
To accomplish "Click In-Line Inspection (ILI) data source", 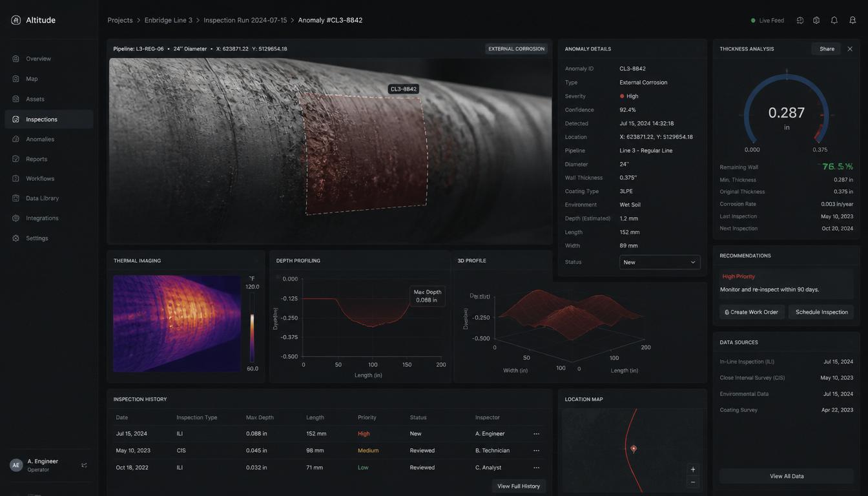I will tap(787, 362).
